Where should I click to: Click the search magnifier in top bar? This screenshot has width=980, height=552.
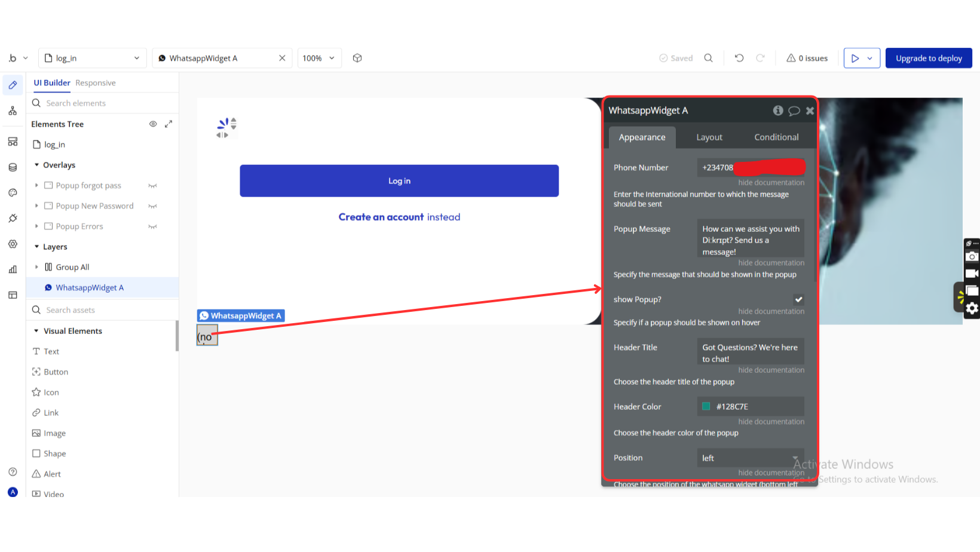[x=709, y=58]
